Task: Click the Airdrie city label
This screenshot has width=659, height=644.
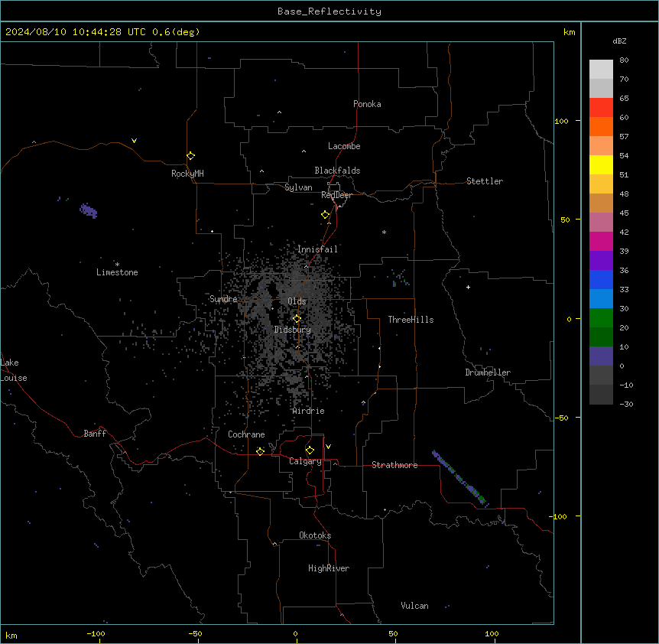Action: point(309,411)
